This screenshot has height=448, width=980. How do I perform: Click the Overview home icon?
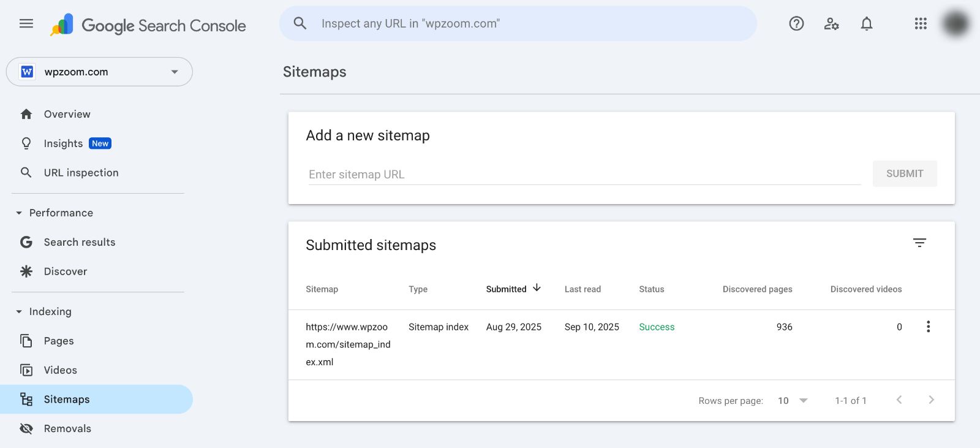26,114
